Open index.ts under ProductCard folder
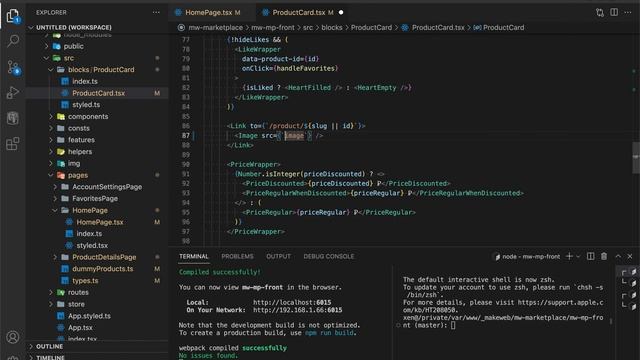 tap(84, 82)
